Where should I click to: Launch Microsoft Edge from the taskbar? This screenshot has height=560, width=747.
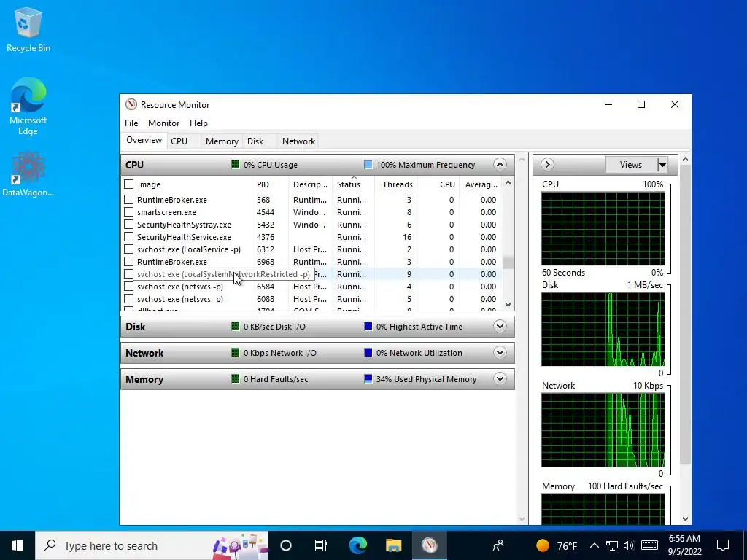pyautogui.click(x=358, y=545)
